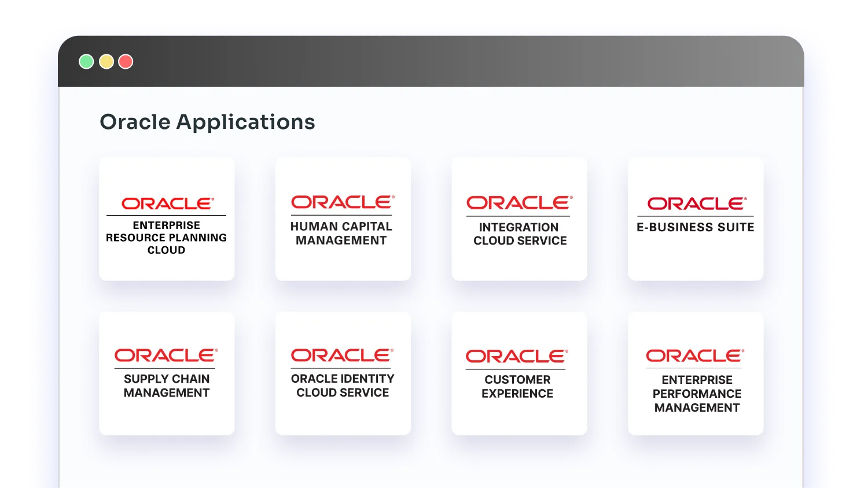The height and width of the screenshot is (488, 868).
Task: Click the Enterprise Performance Management card thumbnail
Action: [x=696, y=373]
